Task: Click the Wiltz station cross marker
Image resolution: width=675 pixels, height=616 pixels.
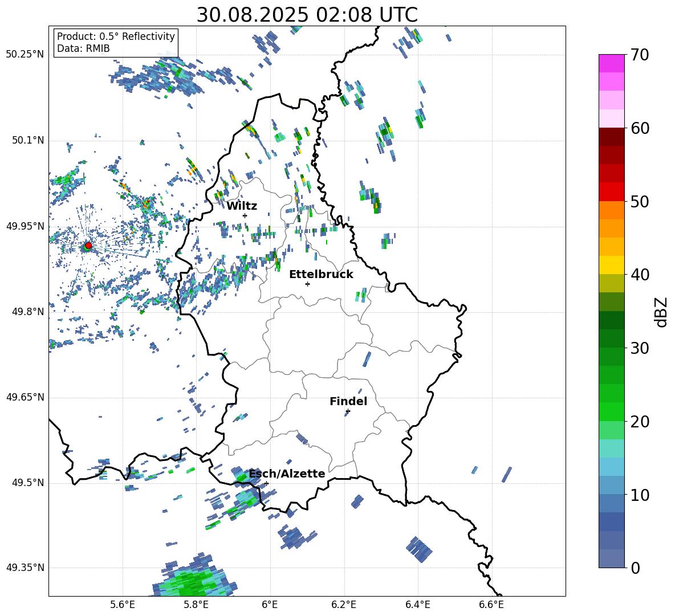Action: [245, 215]
